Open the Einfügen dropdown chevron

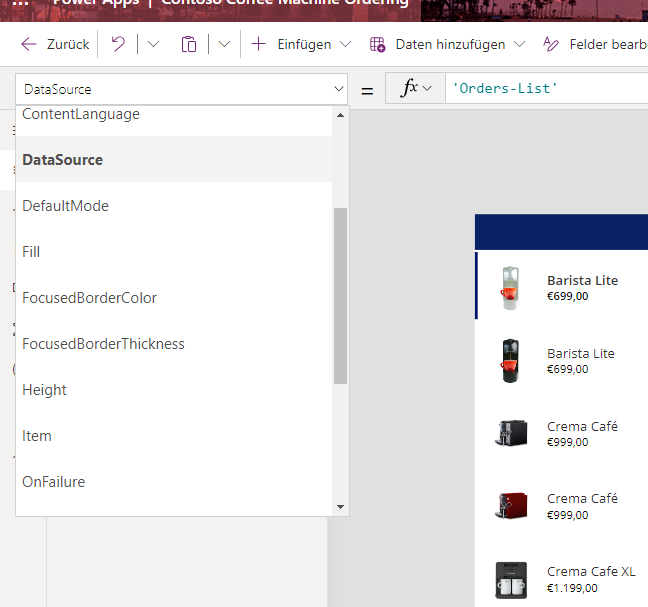pyautogui.click(x=345, y=44)
